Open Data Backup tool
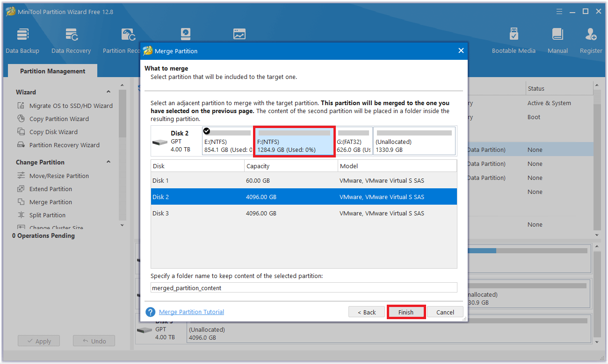Image resolution: width=608 pixels, height=364 pixels. (22, 41)
